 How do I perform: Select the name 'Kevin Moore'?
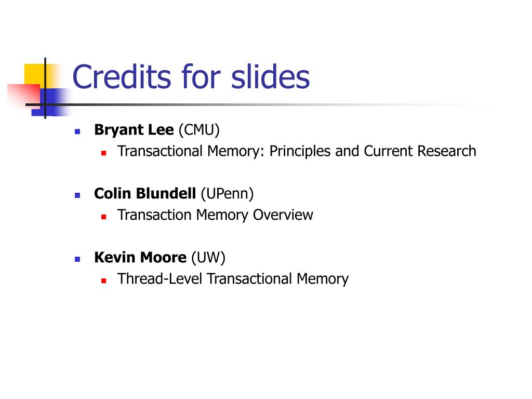click(140, 258)
